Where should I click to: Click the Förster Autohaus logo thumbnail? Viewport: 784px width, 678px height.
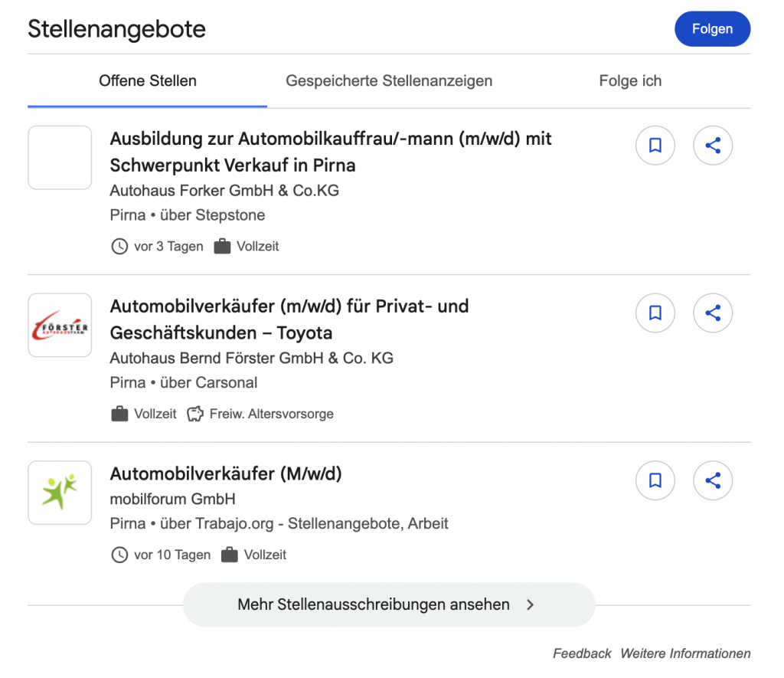[60, 326]
